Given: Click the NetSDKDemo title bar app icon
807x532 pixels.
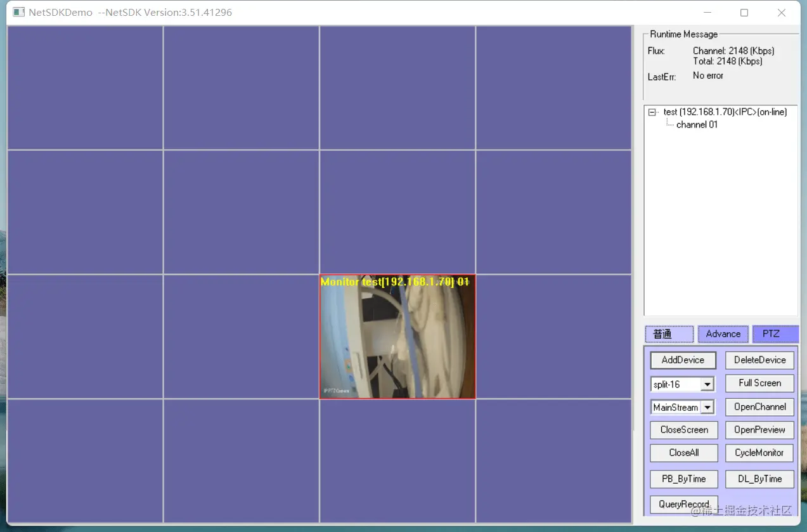Looking at the screenshot, I should 19,12.
